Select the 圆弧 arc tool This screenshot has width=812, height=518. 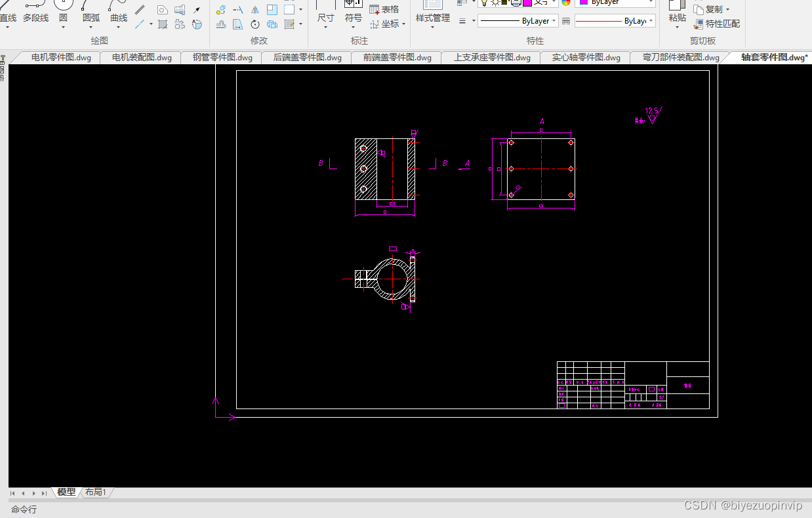(91, 12)
